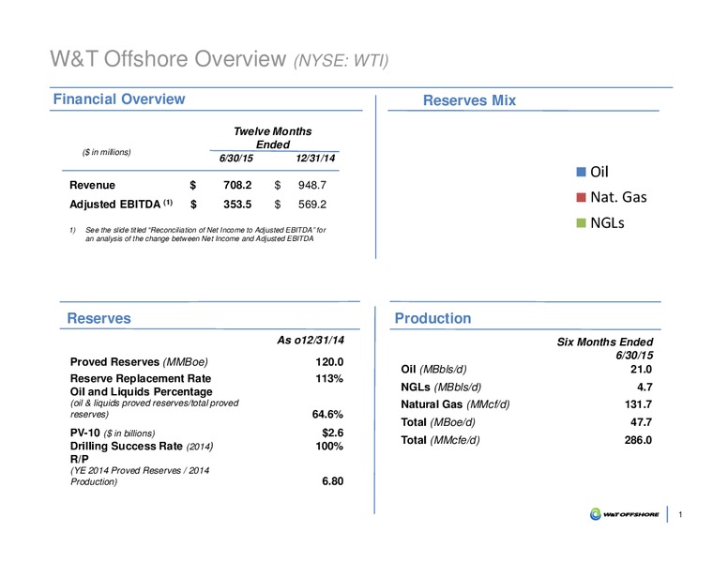Image resolution: width=728 pixels, height=563 pixels.
Task: Select drilling success value 100%
Action: 329,447
